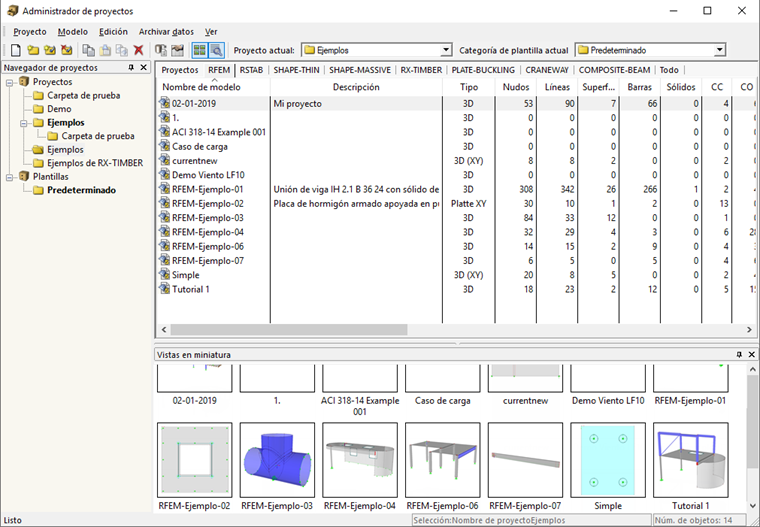The image size is (760, 527).
Task: Click the new project folder icon
Action: coord(33,50)
